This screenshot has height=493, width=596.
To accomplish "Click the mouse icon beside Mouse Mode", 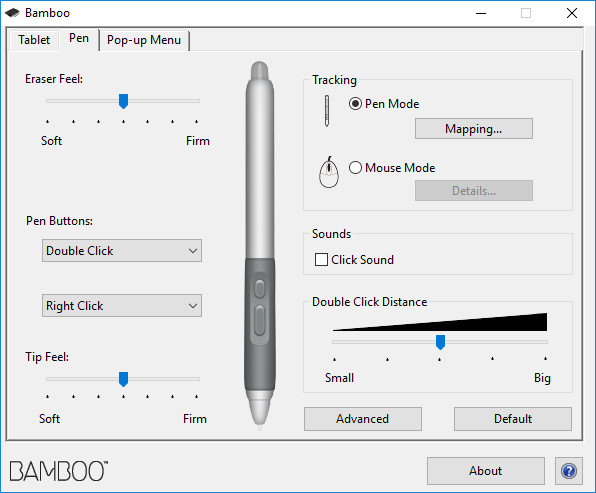I will (x=329, y=172).
